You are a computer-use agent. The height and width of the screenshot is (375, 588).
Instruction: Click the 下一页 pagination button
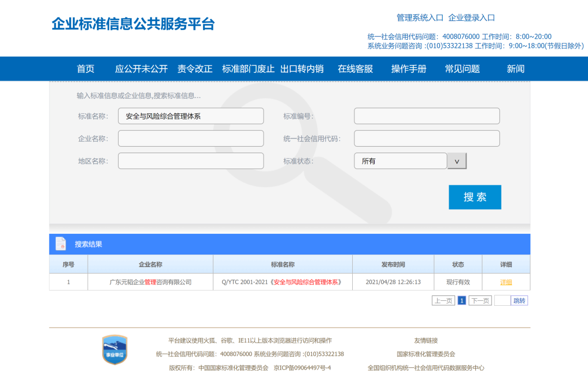point(480,300)
